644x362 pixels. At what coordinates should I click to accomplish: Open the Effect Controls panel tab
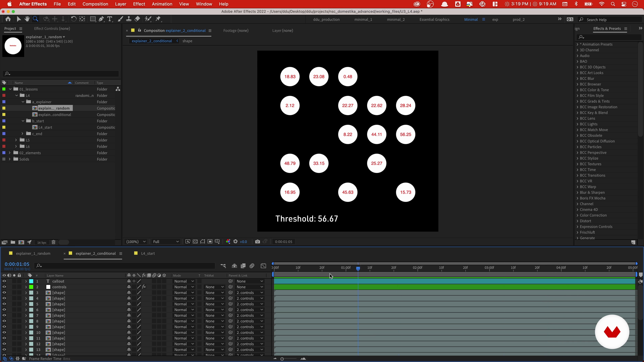[x=52, y=28]
